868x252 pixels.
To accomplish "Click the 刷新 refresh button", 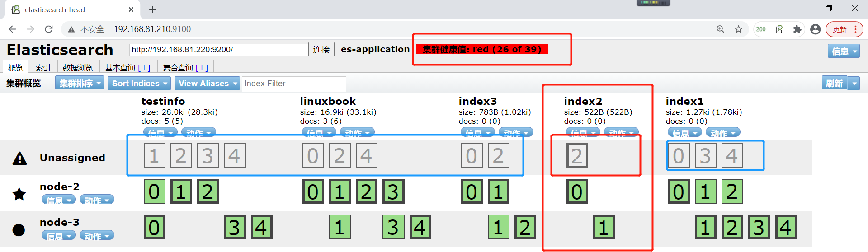I will (835, 83).
